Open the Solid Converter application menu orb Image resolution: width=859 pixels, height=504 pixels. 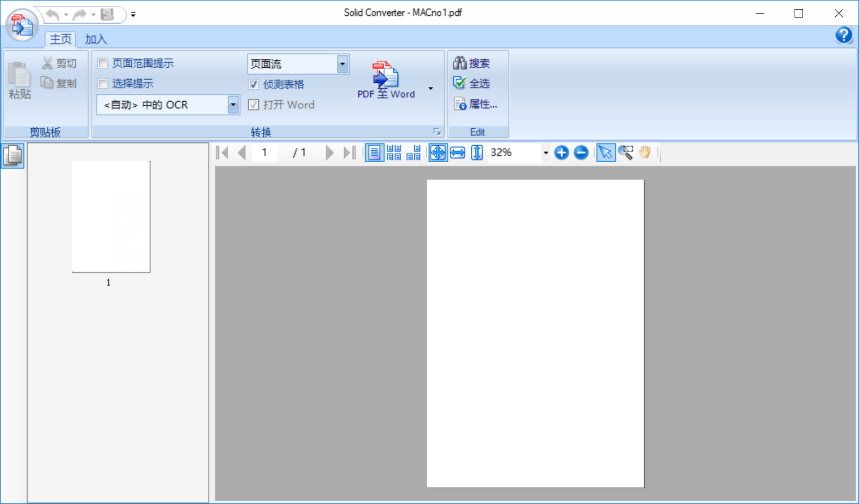[22, 25]
